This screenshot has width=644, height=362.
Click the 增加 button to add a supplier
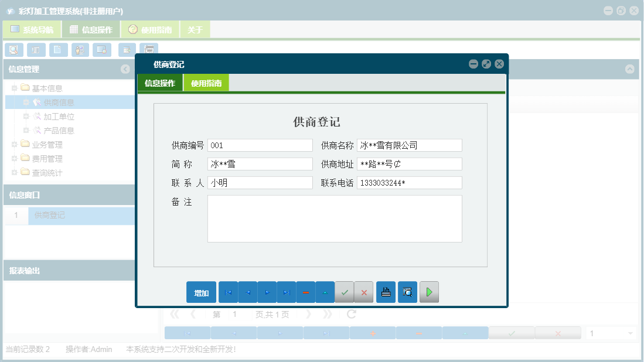click(x=201, y=292)
